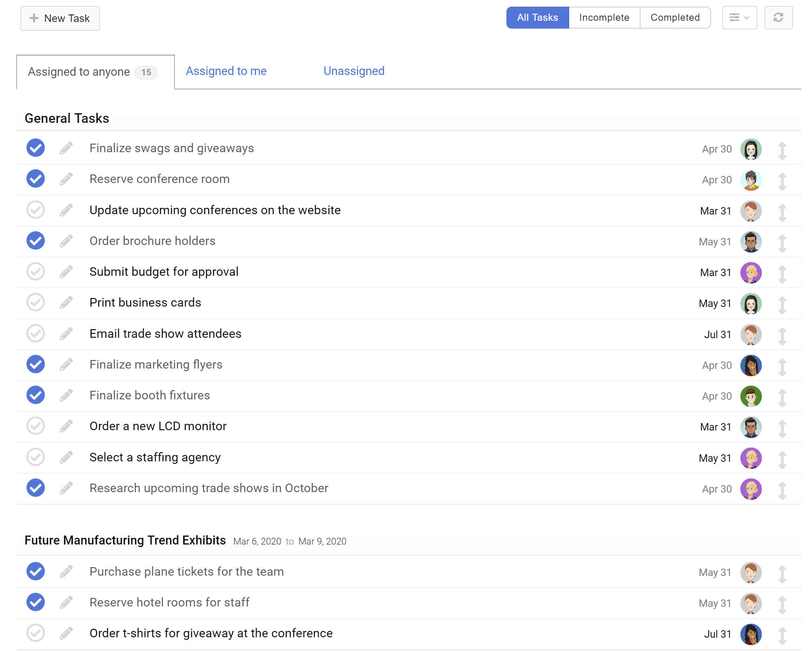812x651 pixels.
Task: Click reorder arrows on 'Reserve conference room'
Action: tap(782, 181)
